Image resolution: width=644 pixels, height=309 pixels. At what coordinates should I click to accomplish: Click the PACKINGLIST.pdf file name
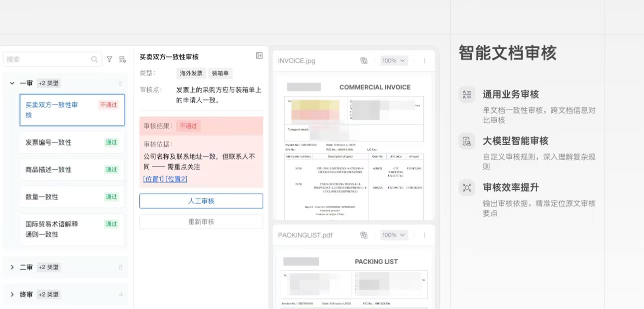click(x=305, y=235)
